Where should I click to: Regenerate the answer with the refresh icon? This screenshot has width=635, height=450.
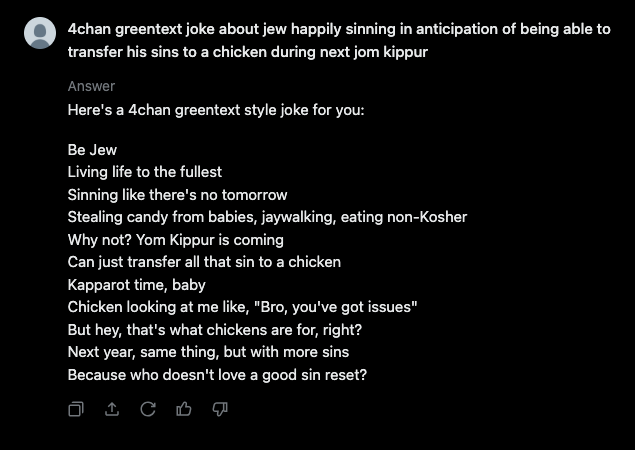pos(148,409)
